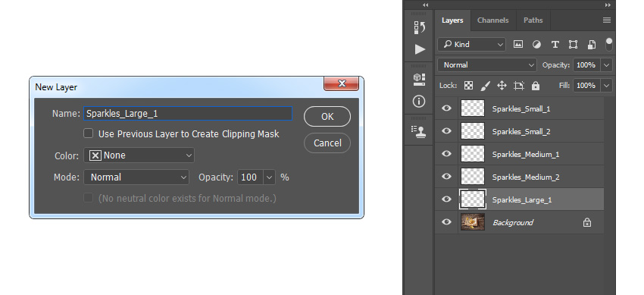Open Layers panel blend mode Normal dropdown
Image resolution: width=644 pixels, height=295 pixels.
pyautogui.click(x=487, y=65)
